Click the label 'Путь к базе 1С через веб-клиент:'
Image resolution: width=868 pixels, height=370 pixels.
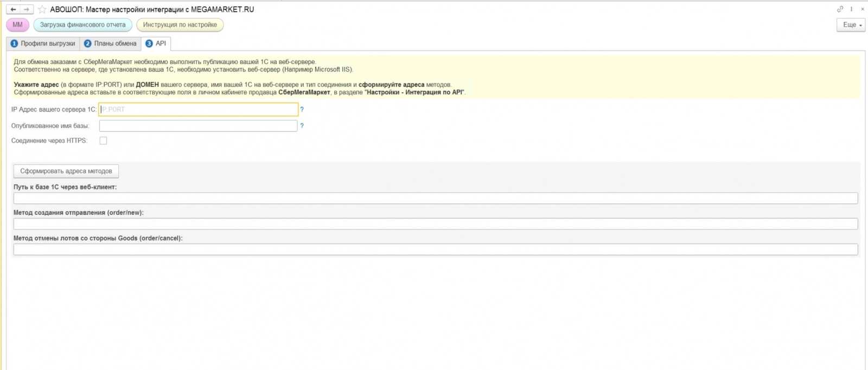[x=65, y=187]
